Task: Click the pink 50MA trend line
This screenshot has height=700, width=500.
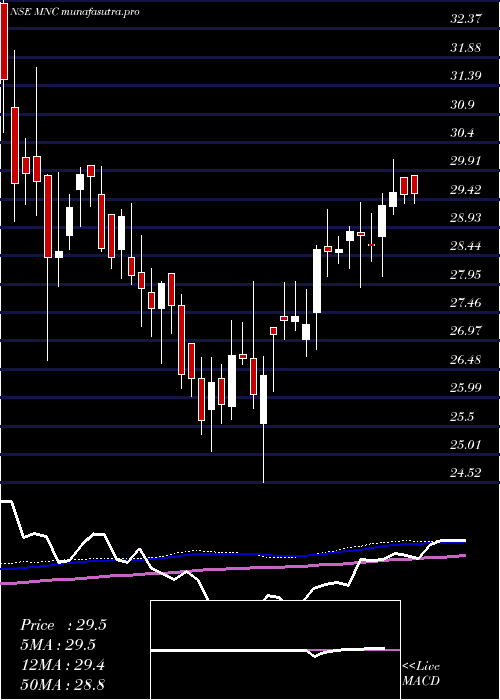Action: click(x=232, y=568)
